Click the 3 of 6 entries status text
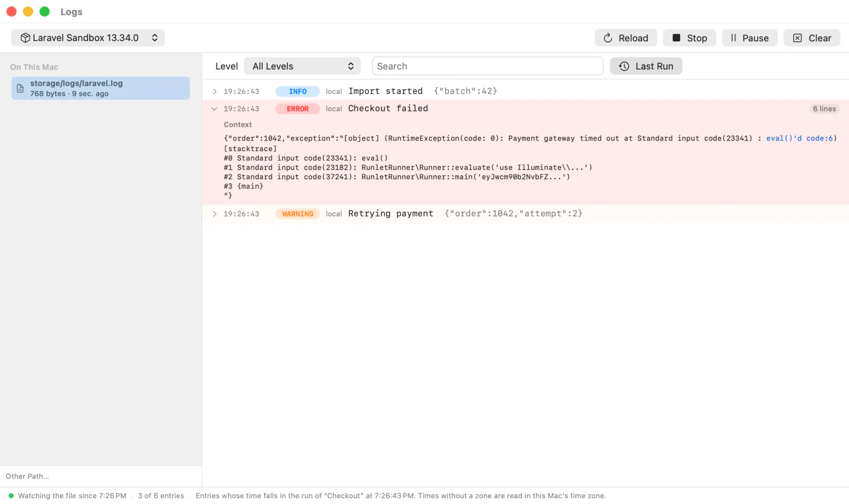This screenshot has height=504, width=849. click(161, 496)
